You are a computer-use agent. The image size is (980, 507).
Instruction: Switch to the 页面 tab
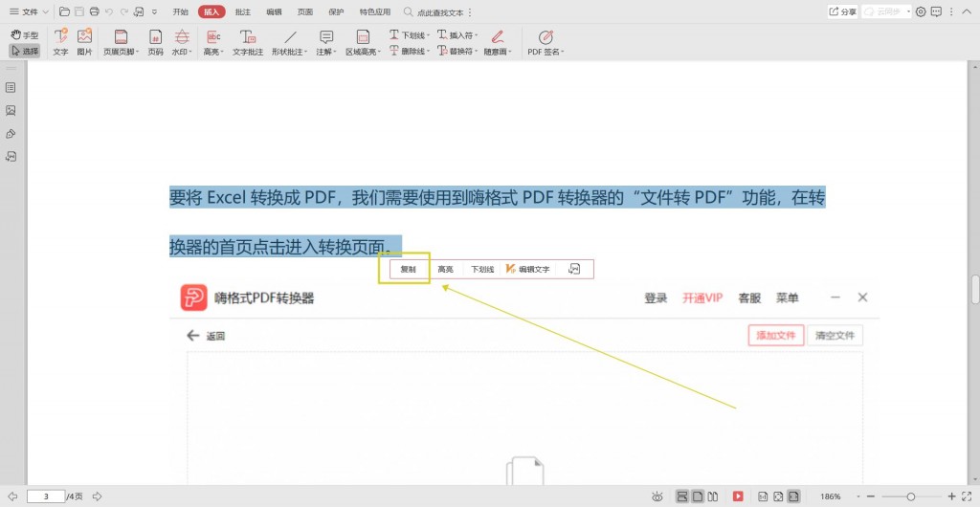tap(305, 11)
